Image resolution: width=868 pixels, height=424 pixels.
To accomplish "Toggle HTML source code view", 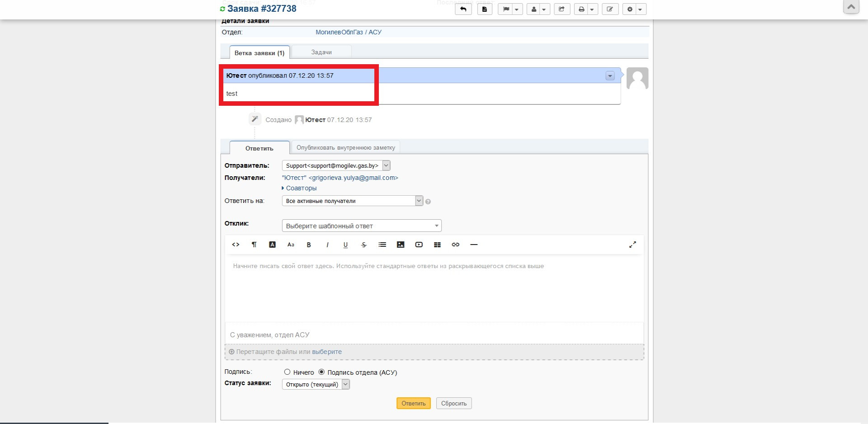I will pyautogui.click(x=236, y=245).
